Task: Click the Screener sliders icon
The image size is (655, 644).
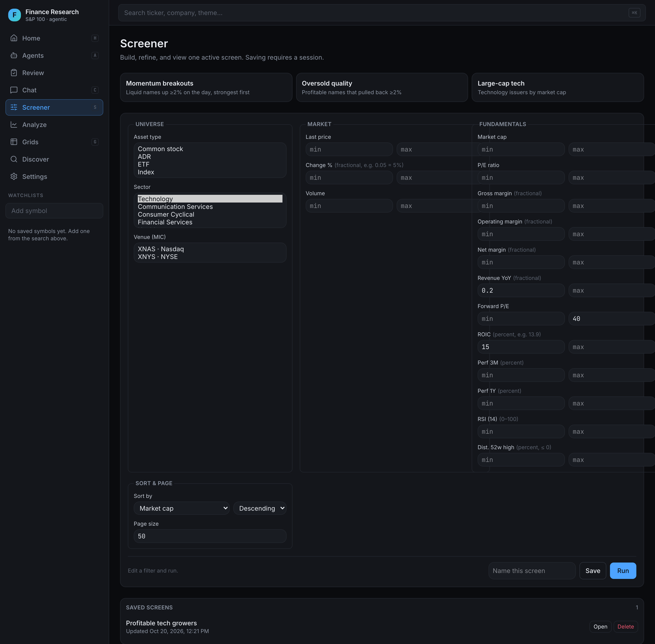Action: 14,107
